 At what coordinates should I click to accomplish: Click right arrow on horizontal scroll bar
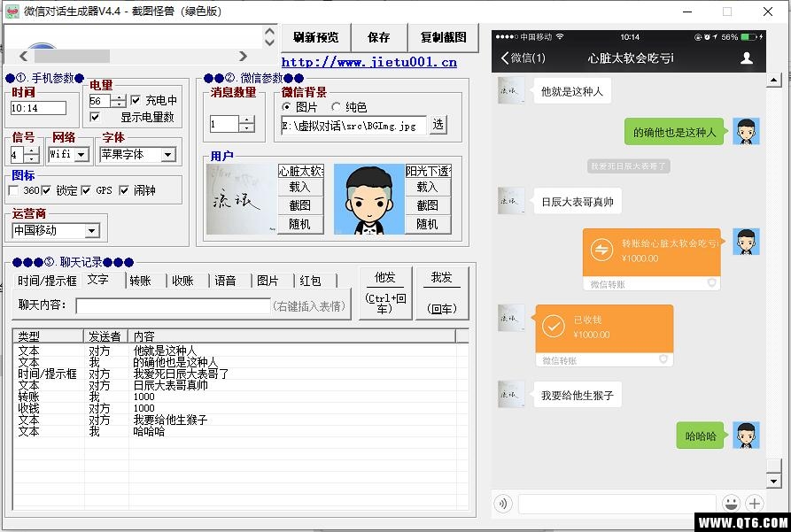coord(244,56)
